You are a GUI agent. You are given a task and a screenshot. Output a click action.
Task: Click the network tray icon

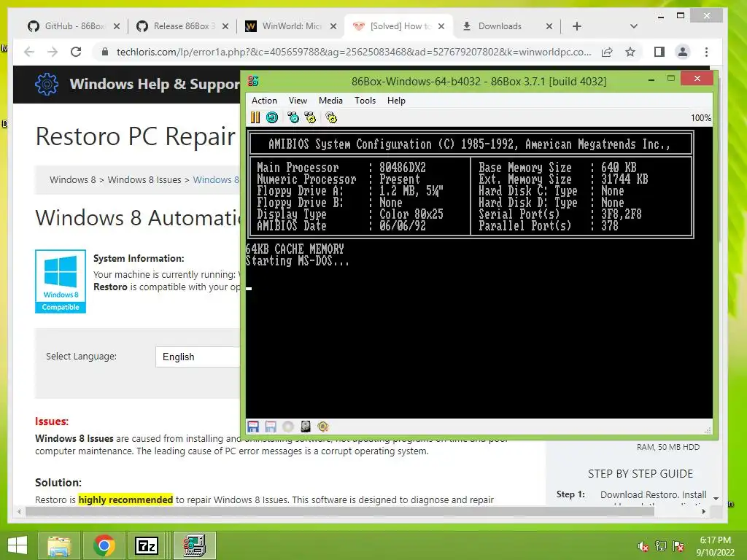661,546
